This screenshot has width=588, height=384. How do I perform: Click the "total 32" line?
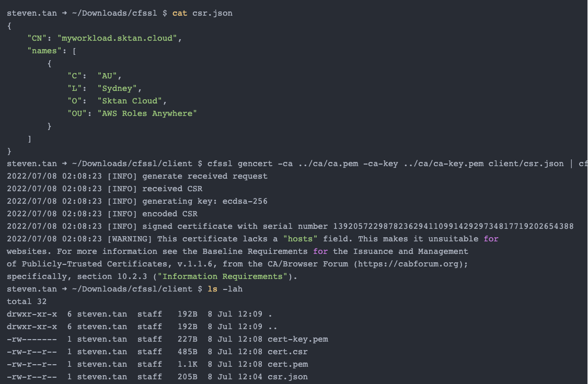[27, 301]
